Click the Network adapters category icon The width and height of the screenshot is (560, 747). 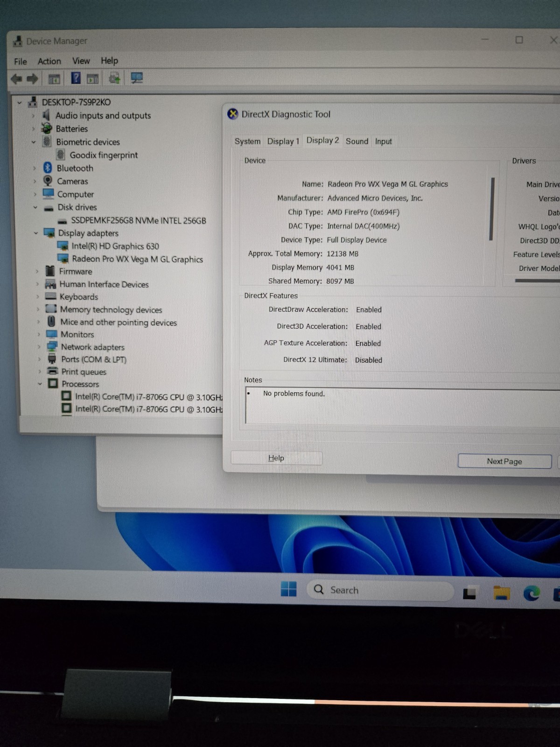tap(52, 346)
